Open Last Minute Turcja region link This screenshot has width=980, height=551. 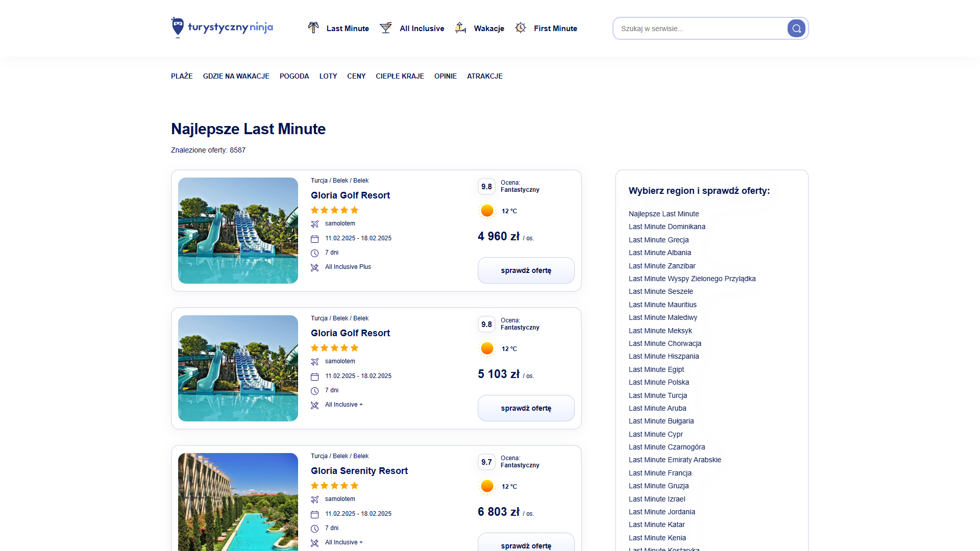tap(657, 395)
